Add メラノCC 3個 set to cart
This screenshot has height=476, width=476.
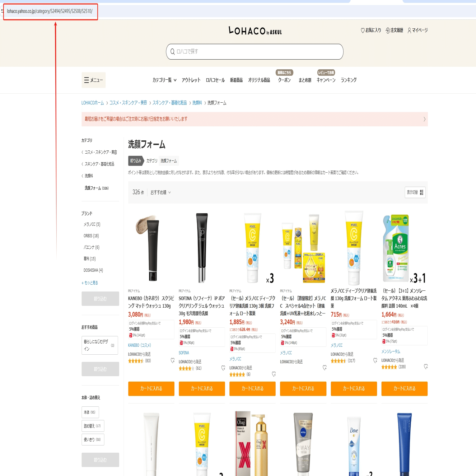pyautogui.click(x=252, y=389)
